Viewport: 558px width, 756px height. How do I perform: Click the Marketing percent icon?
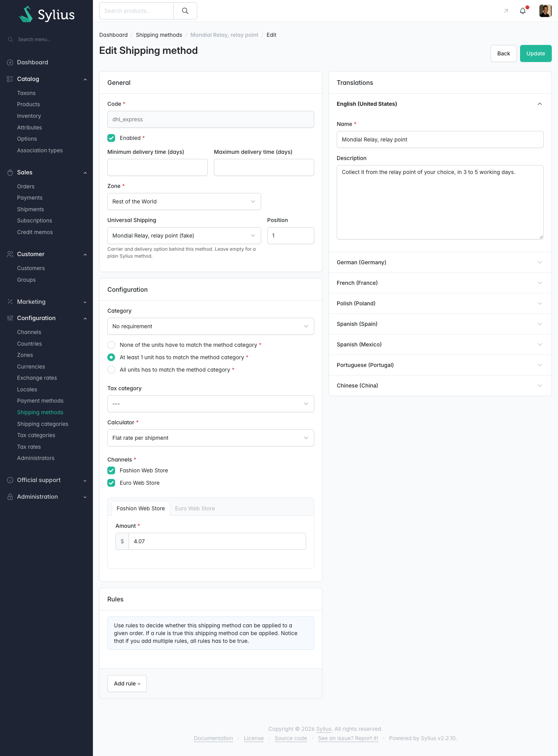pyautogui.click(x=10, y=302)
